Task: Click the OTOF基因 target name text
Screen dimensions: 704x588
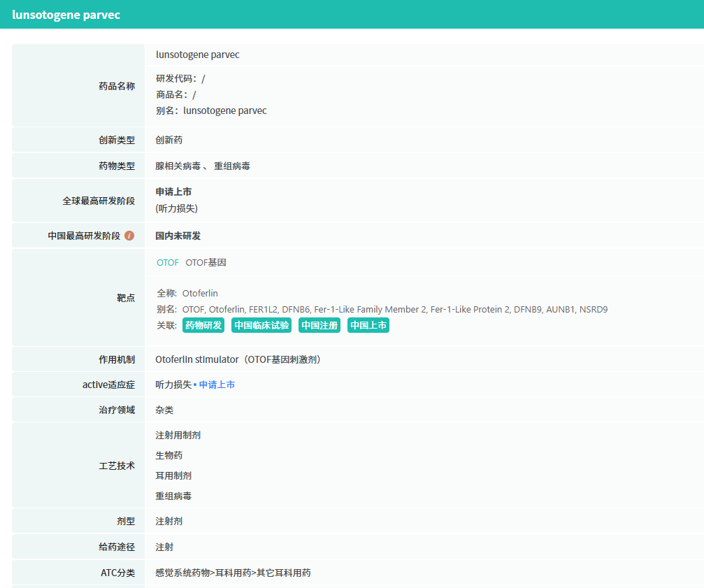Action: pyautogui.click(x=206, y=263)
